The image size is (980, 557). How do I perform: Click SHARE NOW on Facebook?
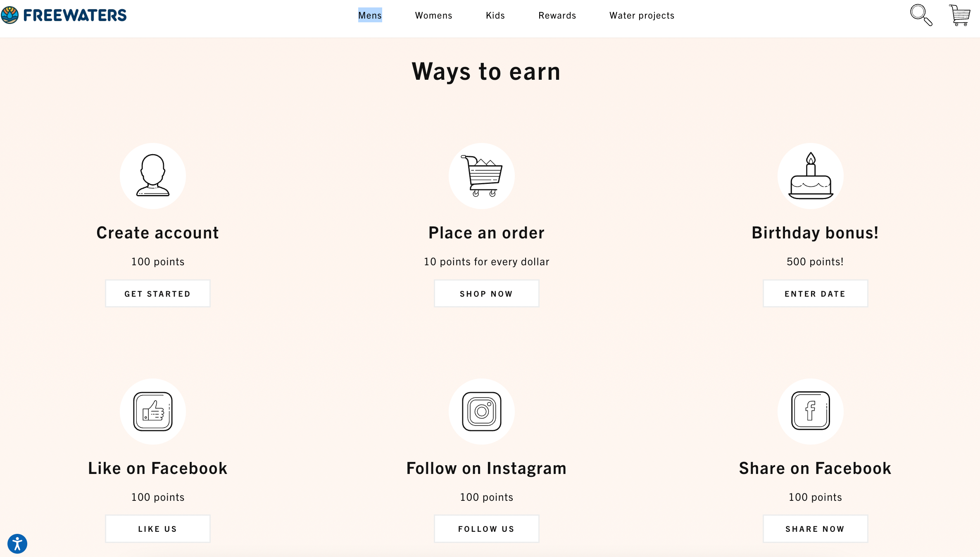815,529
